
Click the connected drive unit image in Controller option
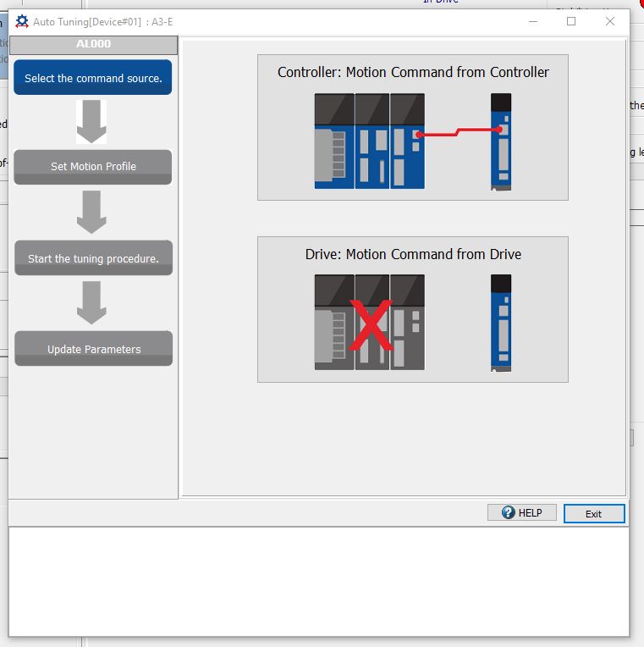click(501, 141)
